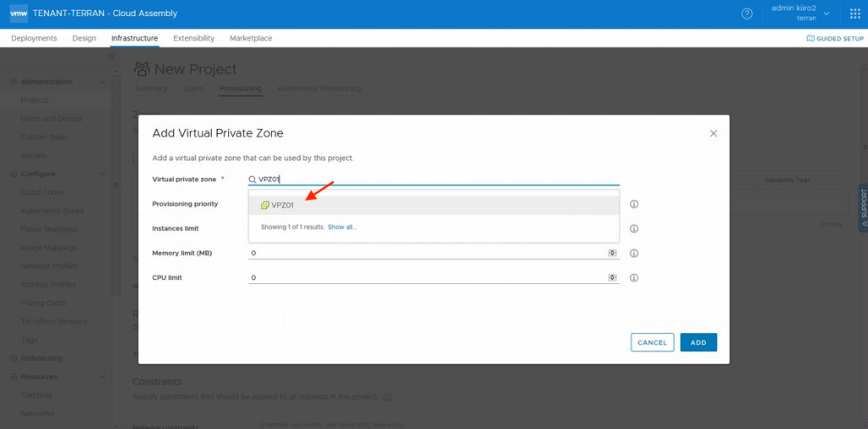
Task: Collapse the Configure section
Action: [102, 174]
